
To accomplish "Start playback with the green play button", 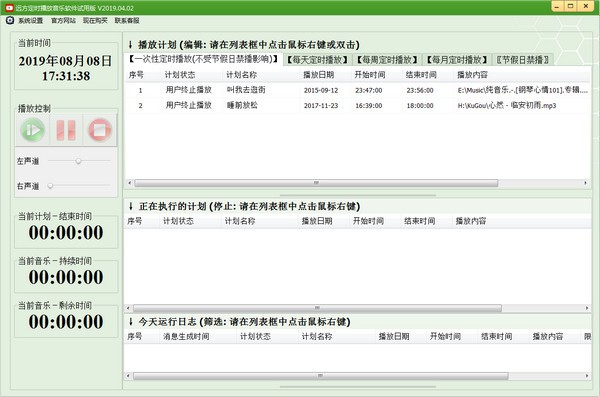I will point(33,130).
